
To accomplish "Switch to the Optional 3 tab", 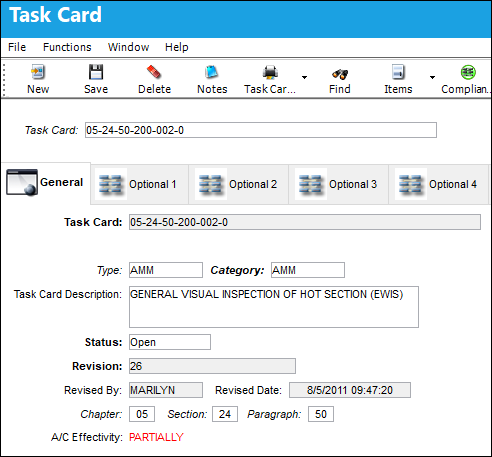I will pos(339,184).
